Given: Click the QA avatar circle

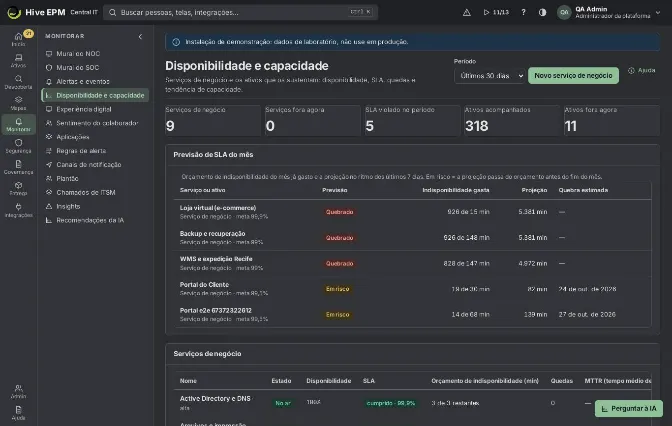Looking at the screenshot, I should pos(564,12).
